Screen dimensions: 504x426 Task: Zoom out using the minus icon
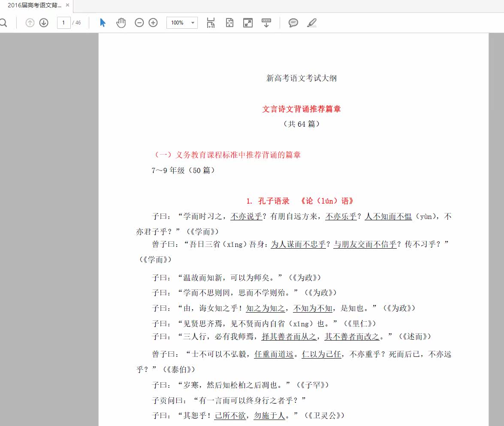point(139,23)
